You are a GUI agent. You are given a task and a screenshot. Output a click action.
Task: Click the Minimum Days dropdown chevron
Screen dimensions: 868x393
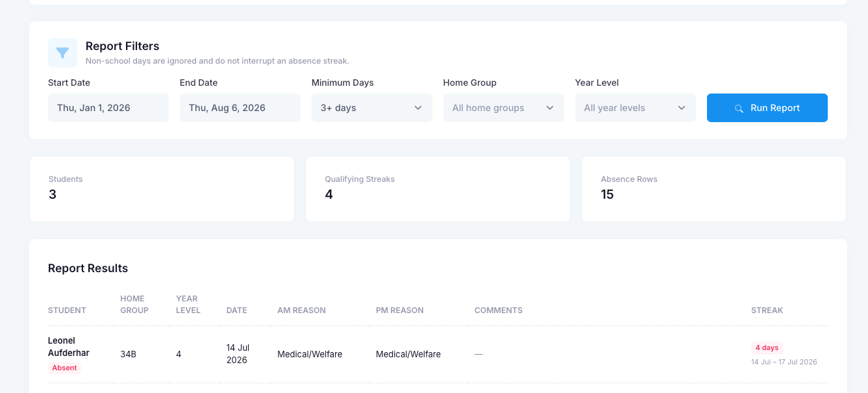[x=418, y=108]
